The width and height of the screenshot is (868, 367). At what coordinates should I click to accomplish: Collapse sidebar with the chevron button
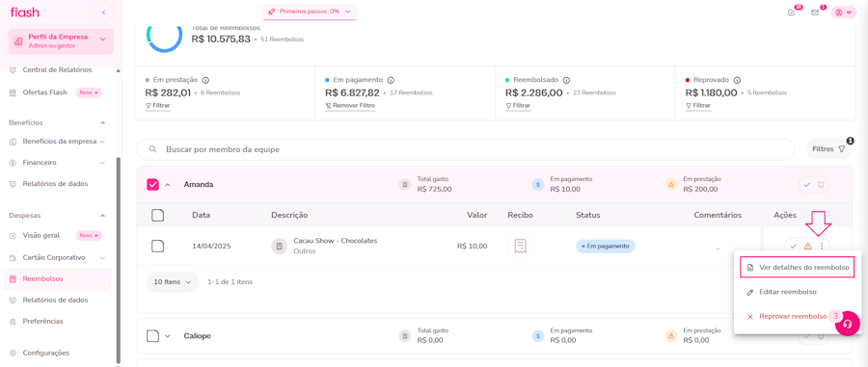103,13
